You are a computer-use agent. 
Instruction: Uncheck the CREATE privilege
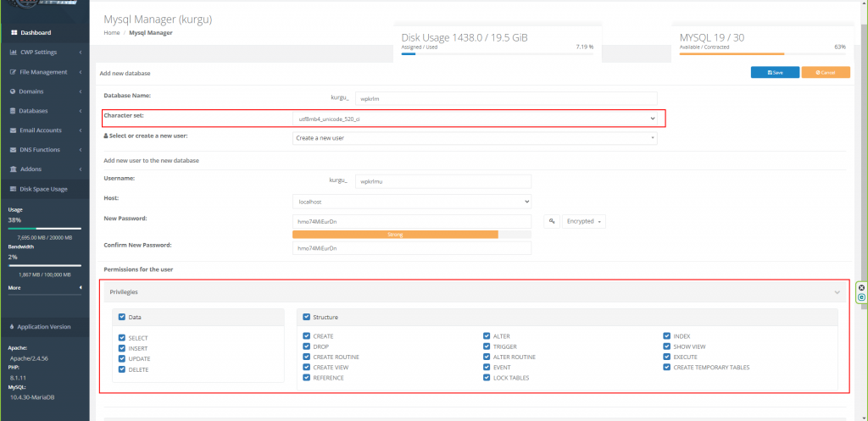click(x=307, y=336)
